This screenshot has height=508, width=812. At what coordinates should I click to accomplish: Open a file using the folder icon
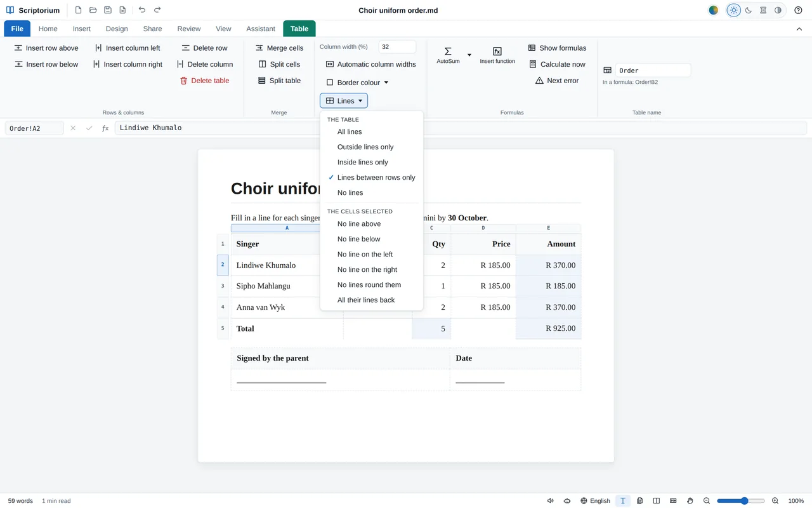[x=93, y=10]
